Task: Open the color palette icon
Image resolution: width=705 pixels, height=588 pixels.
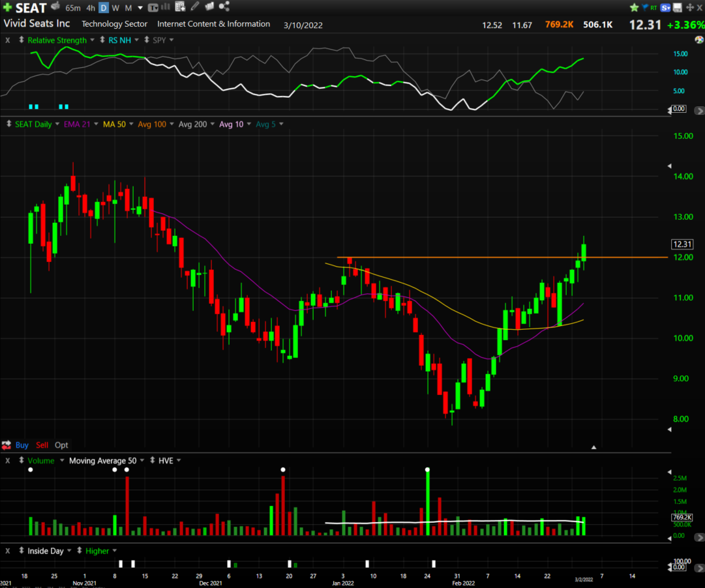Action: pyautogui.click(x=699, y=40)
